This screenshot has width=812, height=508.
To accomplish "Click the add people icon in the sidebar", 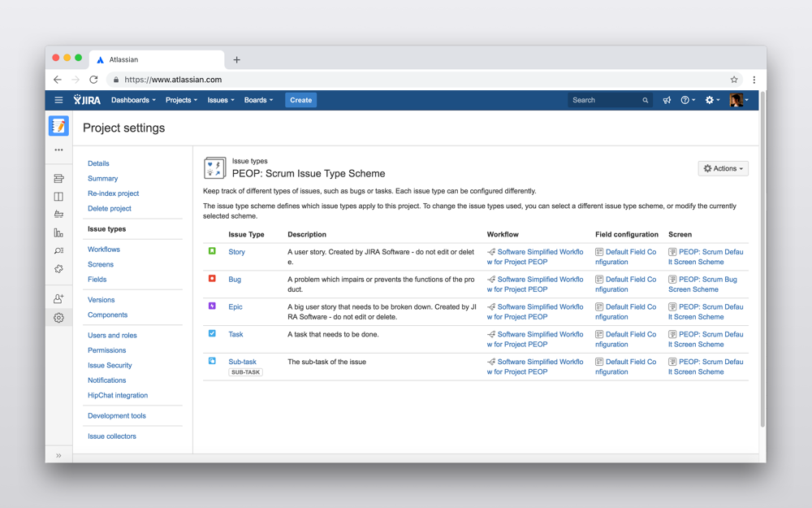I will (58, 299).
